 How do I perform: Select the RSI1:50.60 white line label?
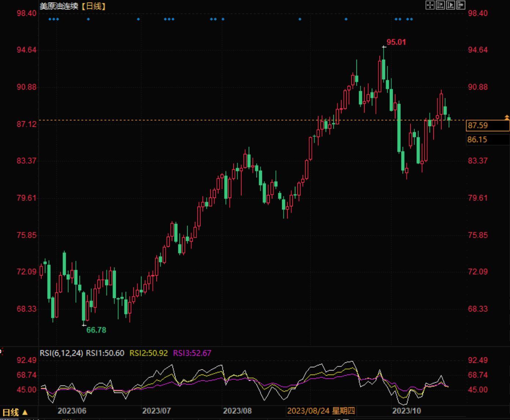(x=105, y=353)
